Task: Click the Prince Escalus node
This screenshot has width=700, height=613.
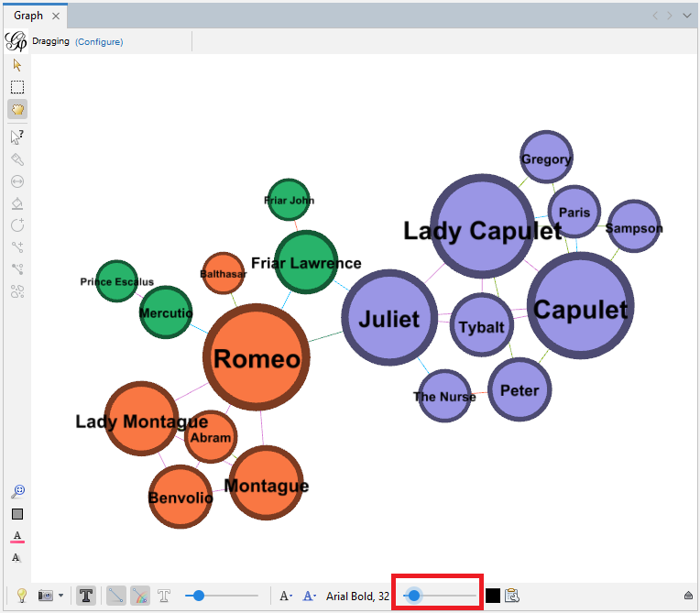Action: pos(117,280)
